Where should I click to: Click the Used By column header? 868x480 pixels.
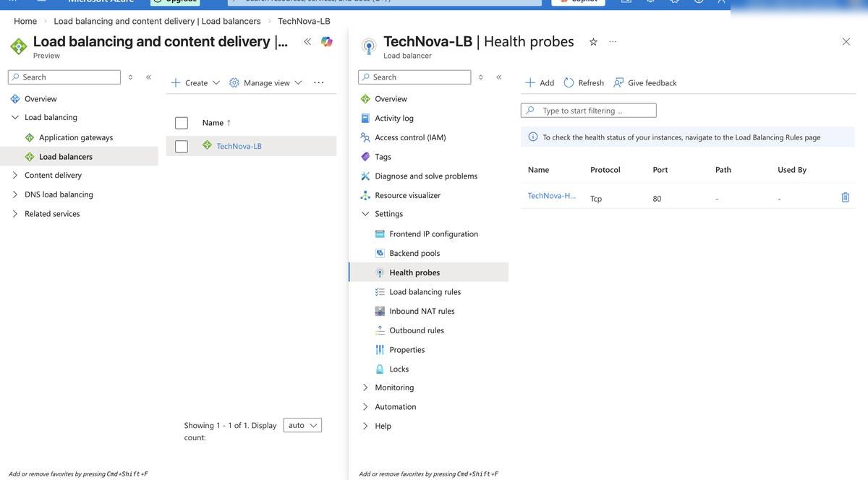tap(792, 170)
